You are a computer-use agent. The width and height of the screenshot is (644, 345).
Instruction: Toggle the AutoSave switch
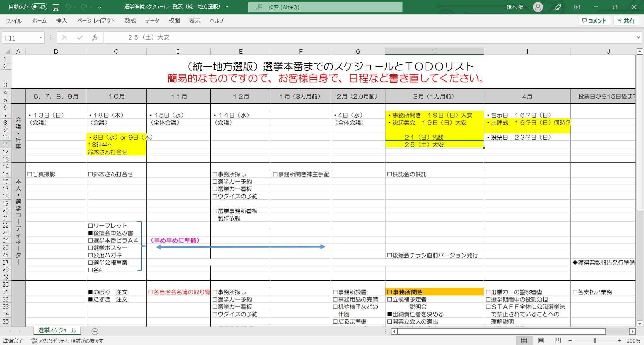[x=39, y=7]
